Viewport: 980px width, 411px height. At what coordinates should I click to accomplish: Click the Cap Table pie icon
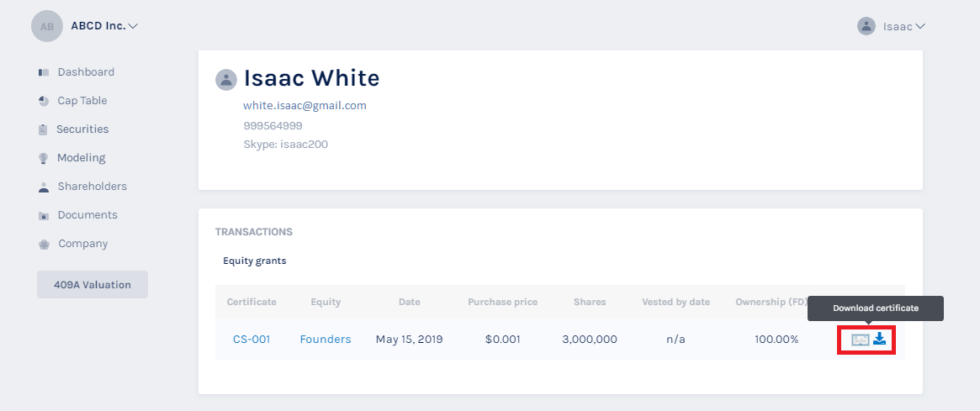point(44,101)
